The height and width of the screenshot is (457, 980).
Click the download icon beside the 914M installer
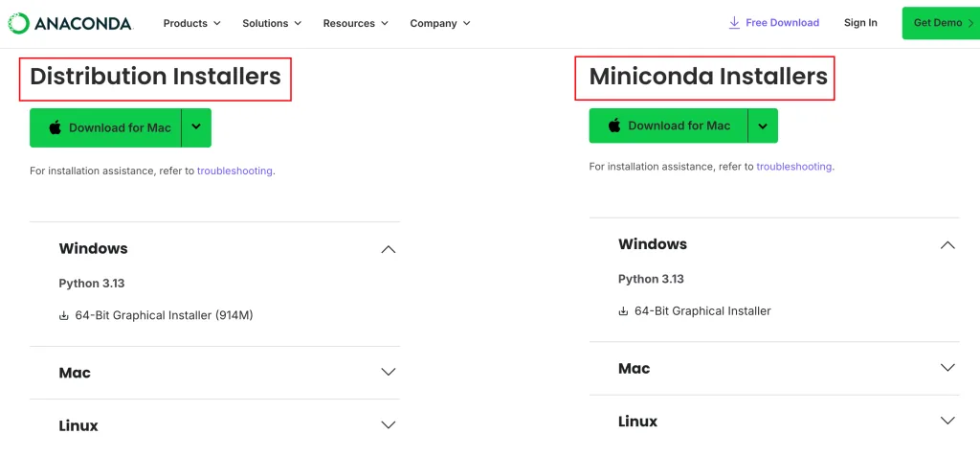click(64, 316)
